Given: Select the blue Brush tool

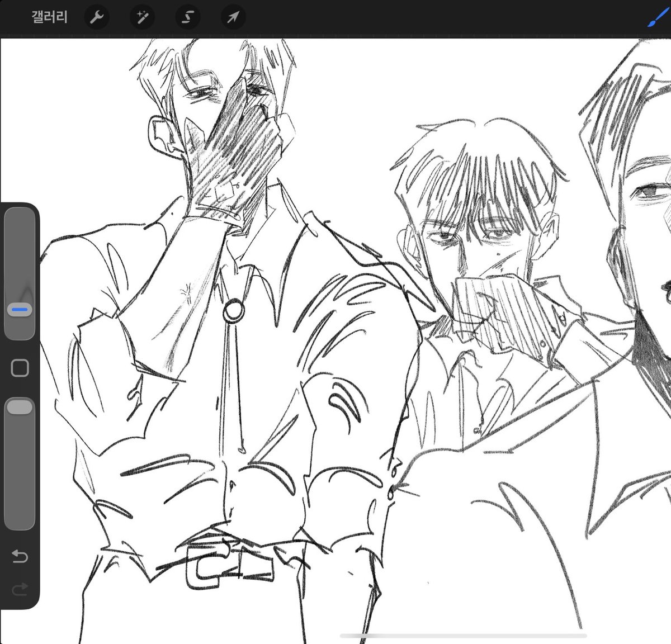Looking at the screenshot, I should 660,17.
